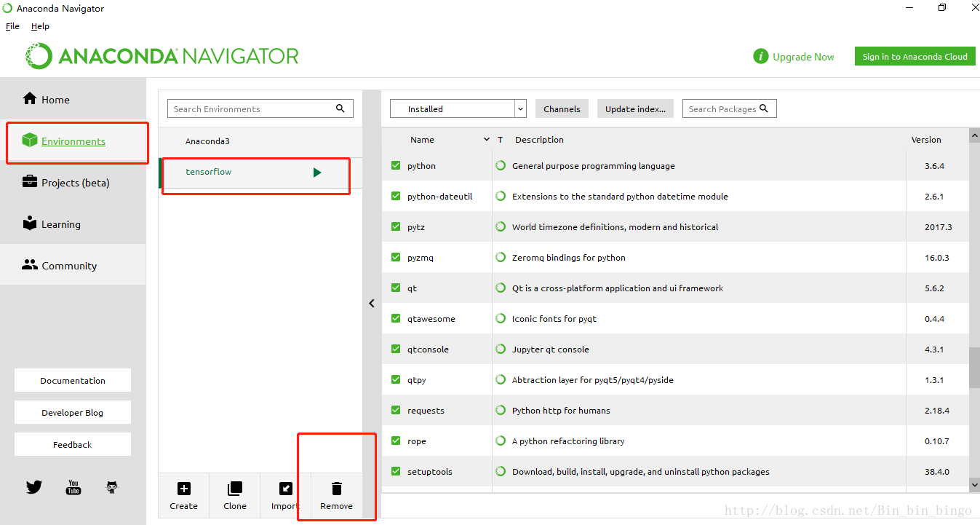The height and width of the screenshot is (525, 980).
Task: Click the requests package status circle
Action: click(501, 410)
